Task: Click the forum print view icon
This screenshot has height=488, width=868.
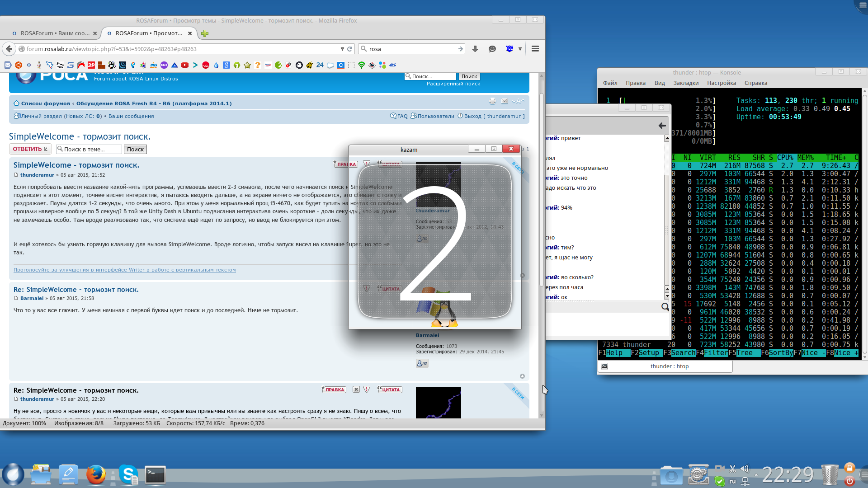Action: [492, 101]
